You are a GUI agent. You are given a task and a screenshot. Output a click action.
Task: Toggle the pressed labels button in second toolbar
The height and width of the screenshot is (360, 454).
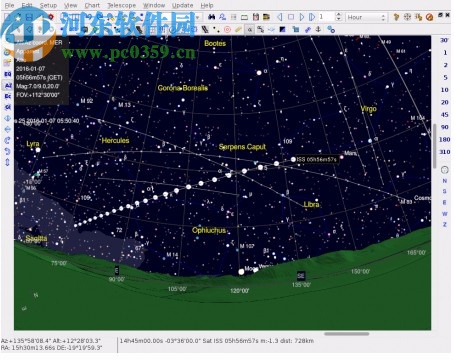click(249, 30)
